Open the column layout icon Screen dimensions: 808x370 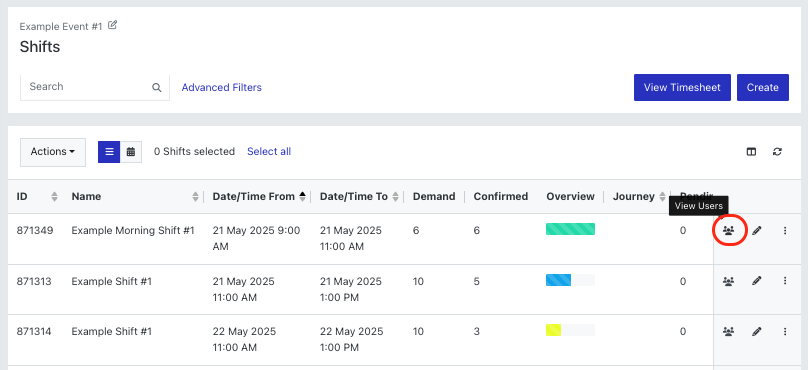[x=751, y=152]
